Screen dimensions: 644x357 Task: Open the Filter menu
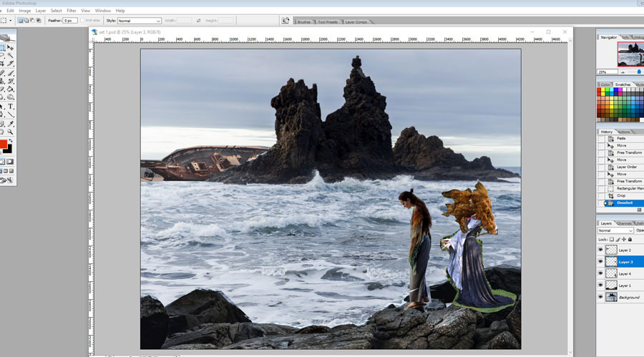(x=72, y=11)
